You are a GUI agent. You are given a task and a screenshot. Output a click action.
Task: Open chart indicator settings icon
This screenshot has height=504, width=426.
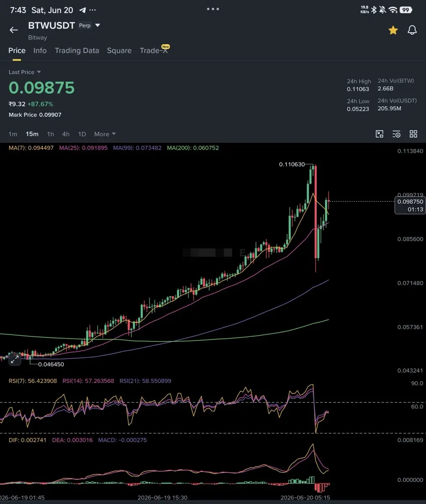[396, 134]
